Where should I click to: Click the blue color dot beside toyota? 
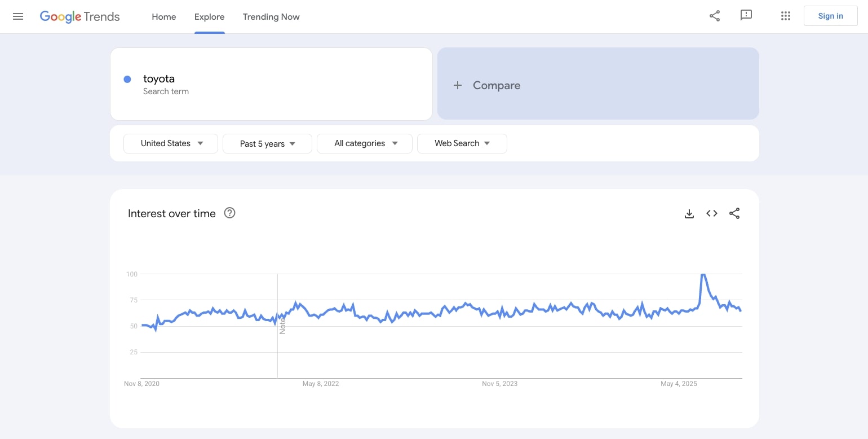[x=127, y=79]
